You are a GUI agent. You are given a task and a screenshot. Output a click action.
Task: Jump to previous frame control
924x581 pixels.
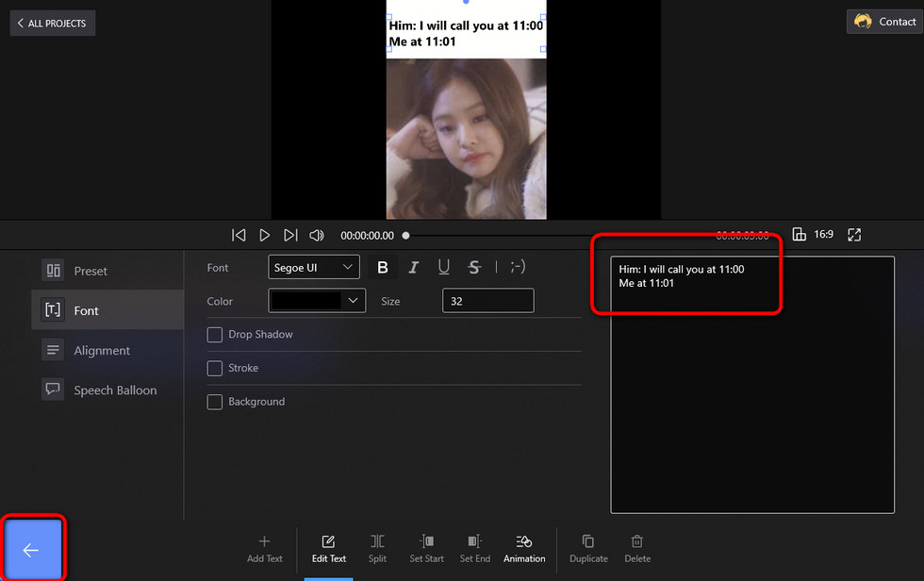pyautogui.click(x=238, y=235)
